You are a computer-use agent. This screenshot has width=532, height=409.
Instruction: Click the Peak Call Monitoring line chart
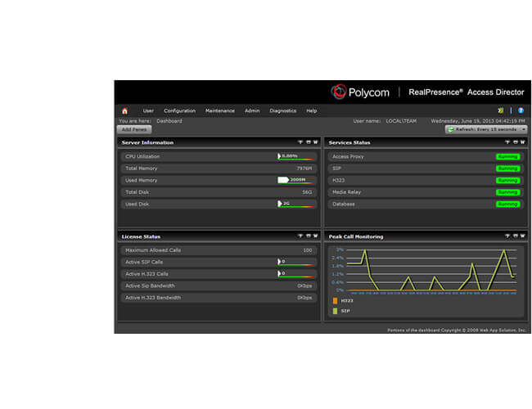pos(431,270)
